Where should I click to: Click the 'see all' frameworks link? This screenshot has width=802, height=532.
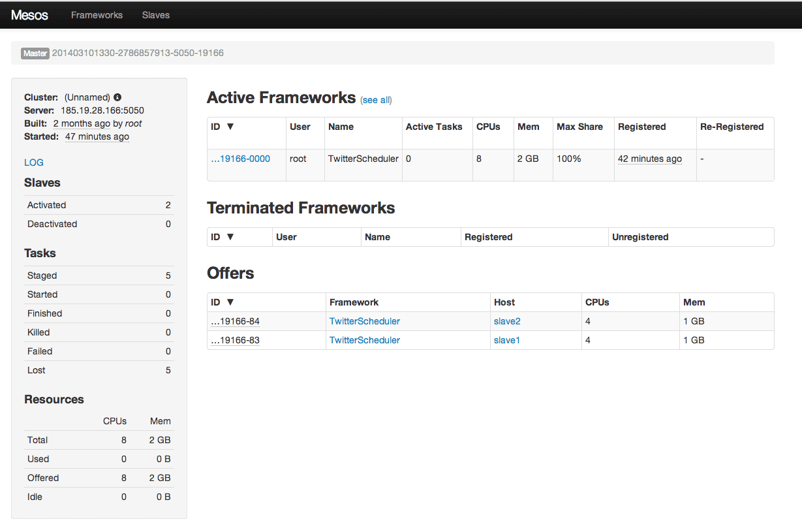click(377, 100)
